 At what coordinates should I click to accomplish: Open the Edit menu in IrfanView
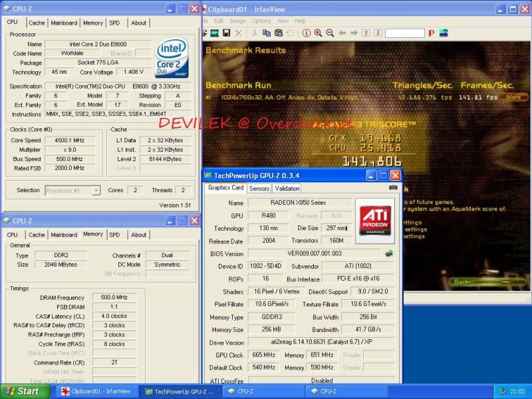click(219, 21)
